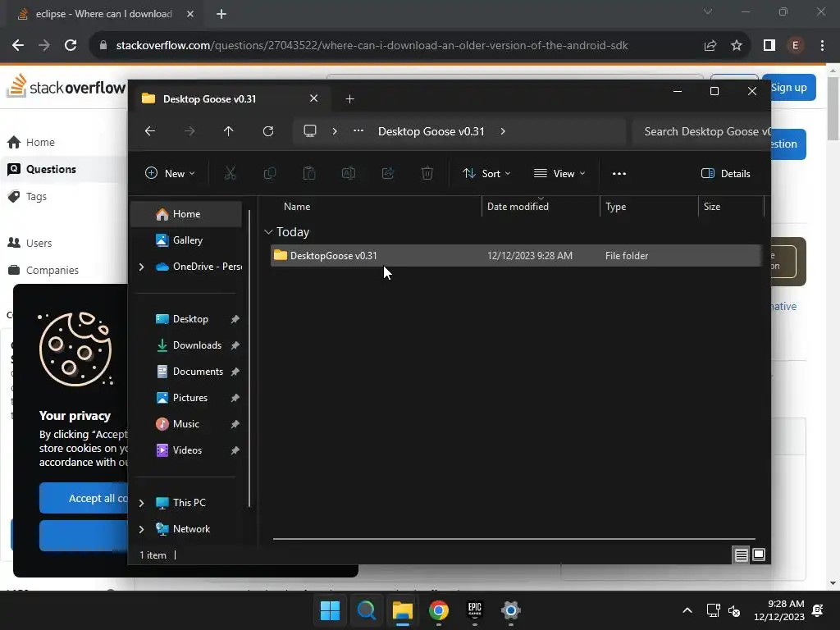Open Chrome three-dot menu
The image size is (840, 630).
822,46
